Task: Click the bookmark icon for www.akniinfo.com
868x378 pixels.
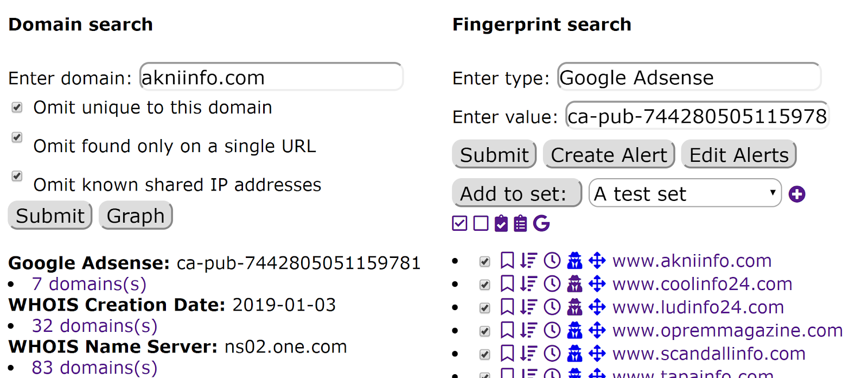Action: coord(507,261)
